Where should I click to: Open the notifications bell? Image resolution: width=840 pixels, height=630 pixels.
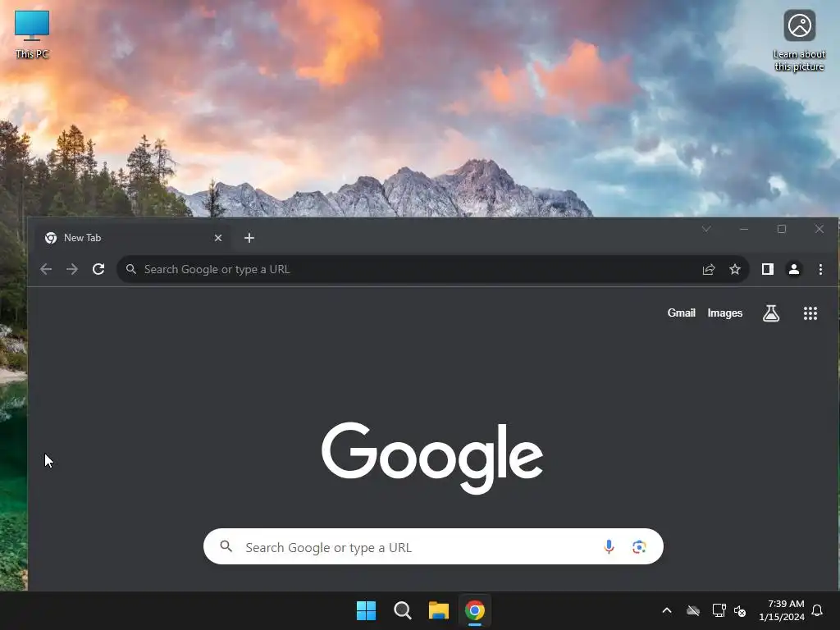coord(818,610)
